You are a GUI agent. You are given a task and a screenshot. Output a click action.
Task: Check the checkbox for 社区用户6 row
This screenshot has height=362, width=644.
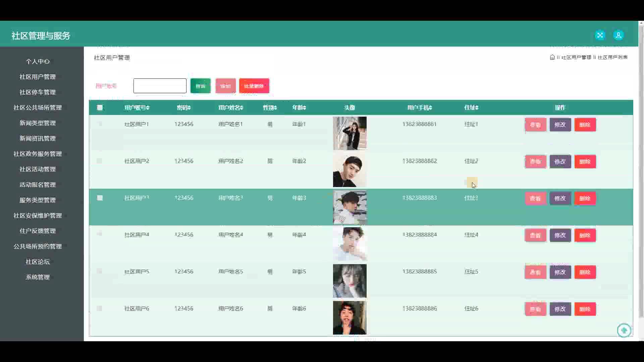click(x=99, y=308)
